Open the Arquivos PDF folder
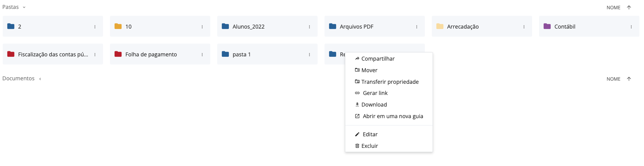Screen dimensions: 644x166 click(357, 27)
